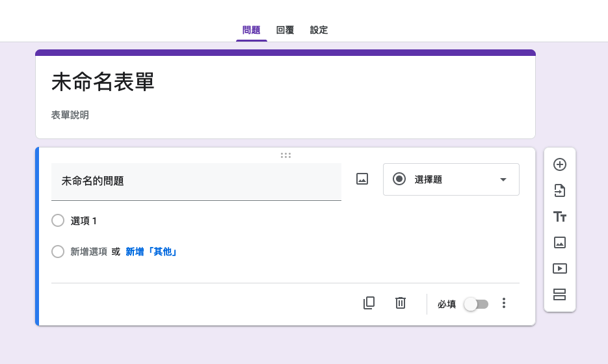The image size is (608, 364).
Task: Open the 設定 tab
Action: pyautogui.click(x=319, y=30)
